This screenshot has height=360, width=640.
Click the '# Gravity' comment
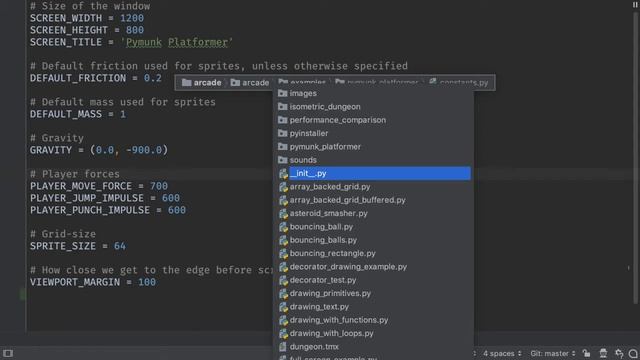click(57, 138)
